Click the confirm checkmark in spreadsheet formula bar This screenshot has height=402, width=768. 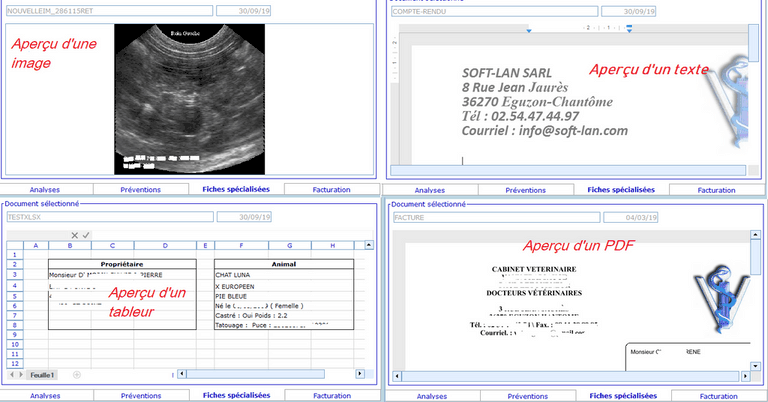pos(87,235)
